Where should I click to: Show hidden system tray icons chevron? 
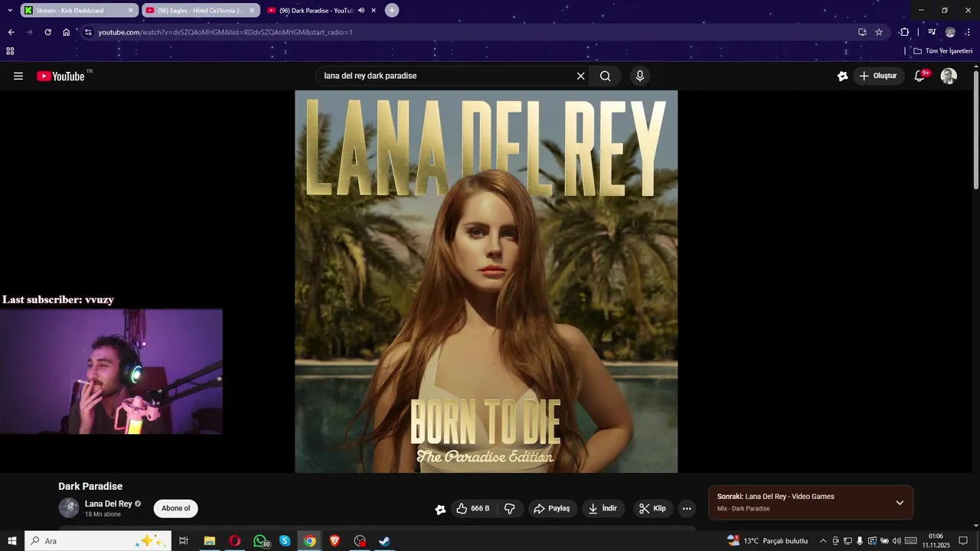click(x=823, y=541)
